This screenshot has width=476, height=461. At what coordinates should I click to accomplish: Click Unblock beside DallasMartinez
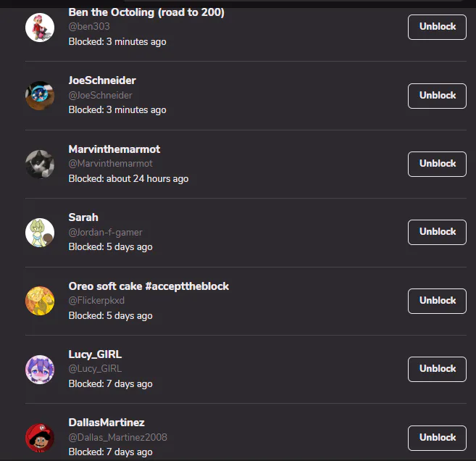437,437
